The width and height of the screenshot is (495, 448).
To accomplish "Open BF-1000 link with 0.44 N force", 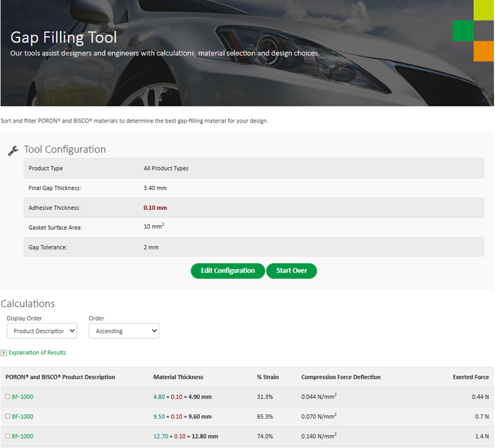I will click(x=22, y=397).
